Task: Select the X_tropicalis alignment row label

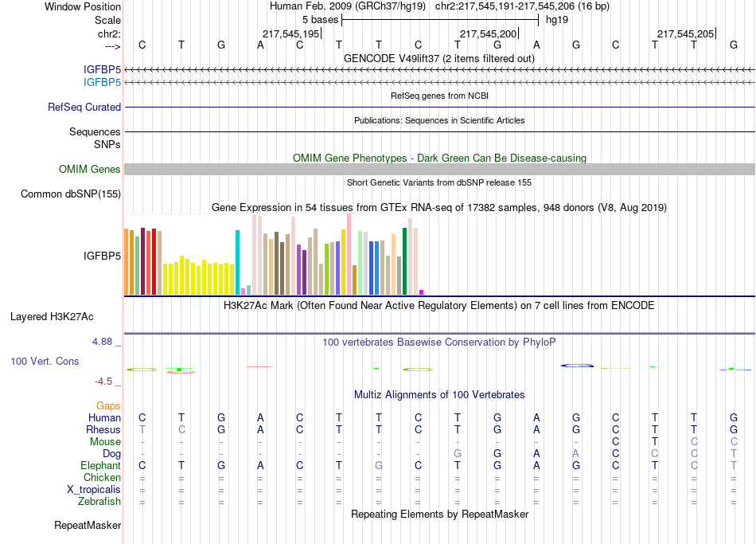Action: (94, 490)
